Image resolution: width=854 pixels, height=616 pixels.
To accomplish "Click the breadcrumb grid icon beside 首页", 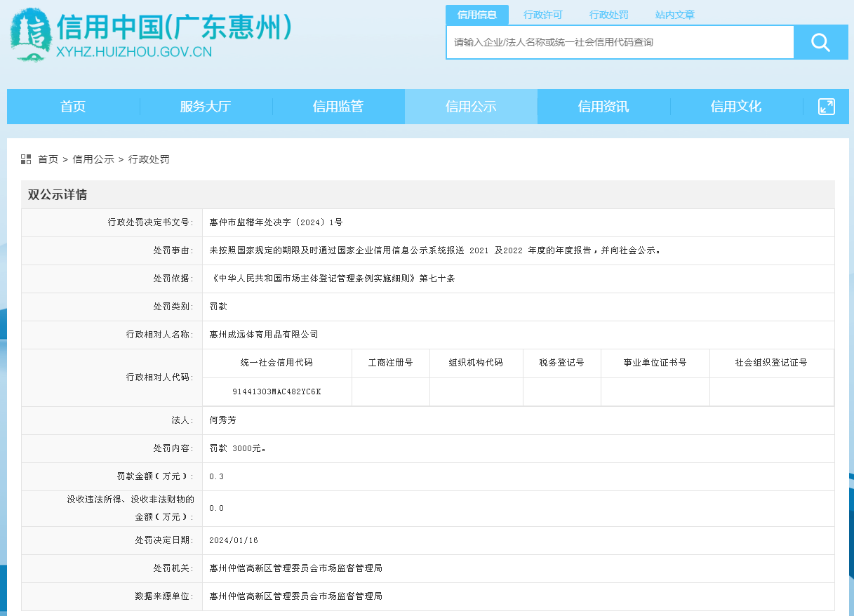I will point(26,159).
